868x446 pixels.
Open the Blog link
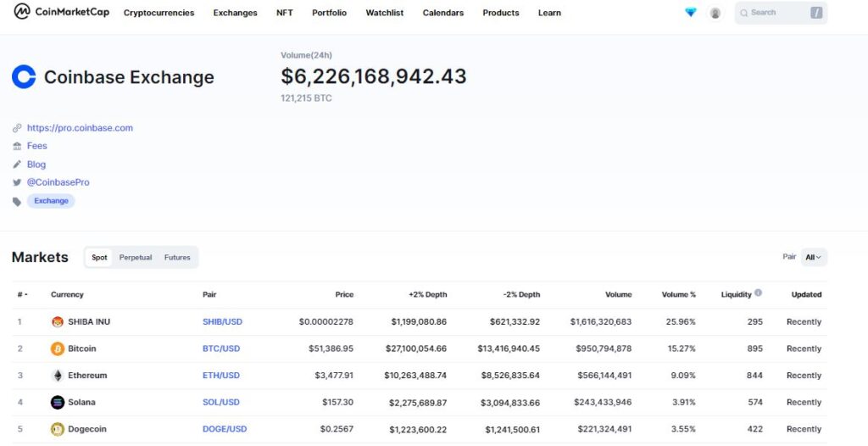click(x=36, y=164)
